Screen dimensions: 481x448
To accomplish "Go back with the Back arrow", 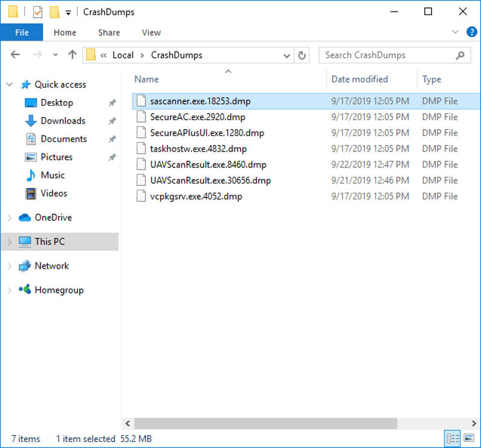I will 15,55.
